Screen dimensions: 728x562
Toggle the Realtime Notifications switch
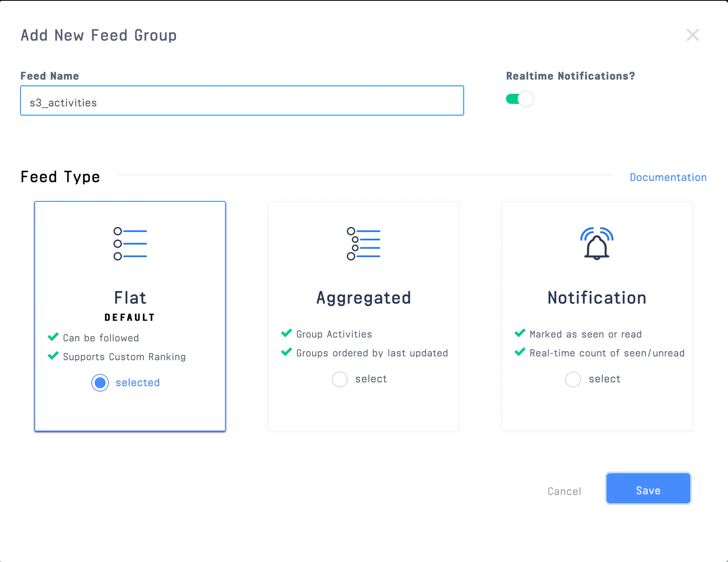tap(519, 99)
